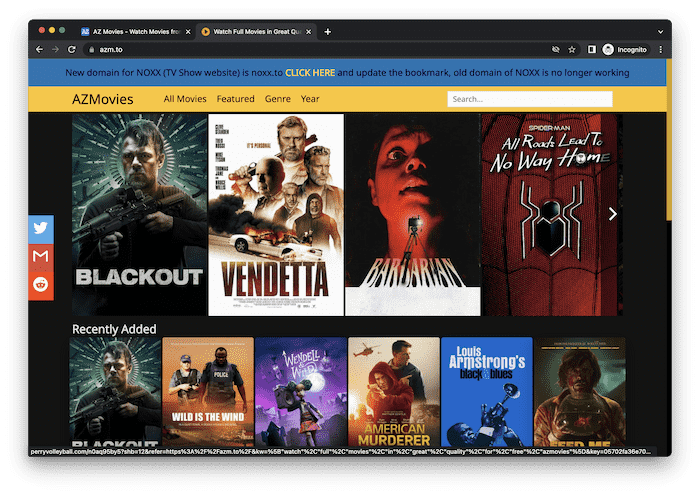
Task: Click the page's vertical scrollbar thumb
Action: pyautogui.click(x=669, y=139)
